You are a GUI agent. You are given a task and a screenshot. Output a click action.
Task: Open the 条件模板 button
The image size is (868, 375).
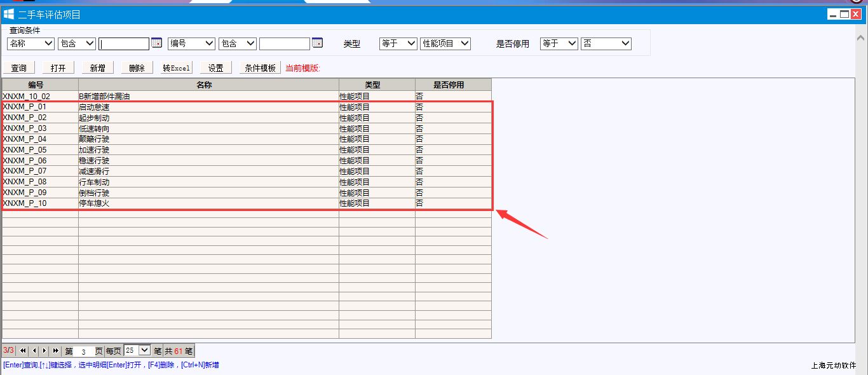(x=261, y=68)
